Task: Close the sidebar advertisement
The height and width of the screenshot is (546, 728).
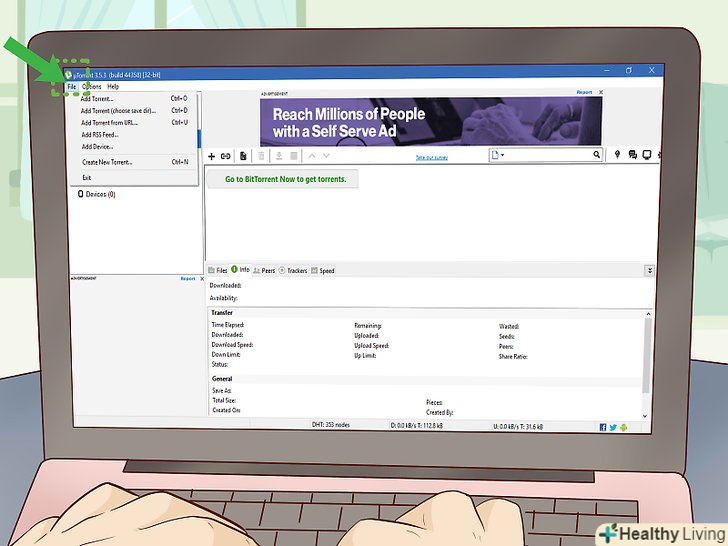Action: pos(202,279)
